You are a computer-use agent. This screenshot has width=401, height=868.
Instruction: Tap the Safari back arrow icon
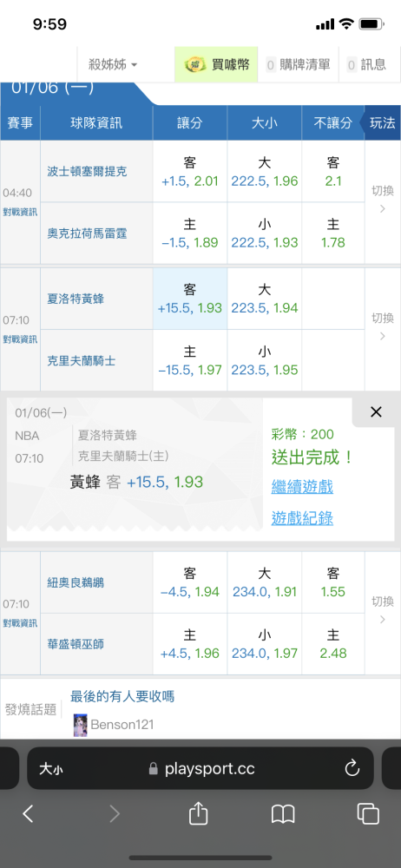[28, 813]
